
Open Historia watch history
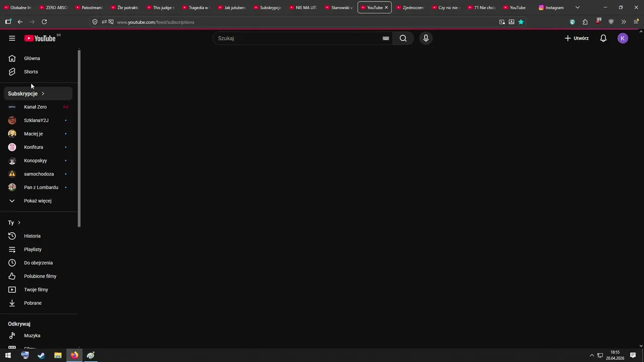(38, 236)
